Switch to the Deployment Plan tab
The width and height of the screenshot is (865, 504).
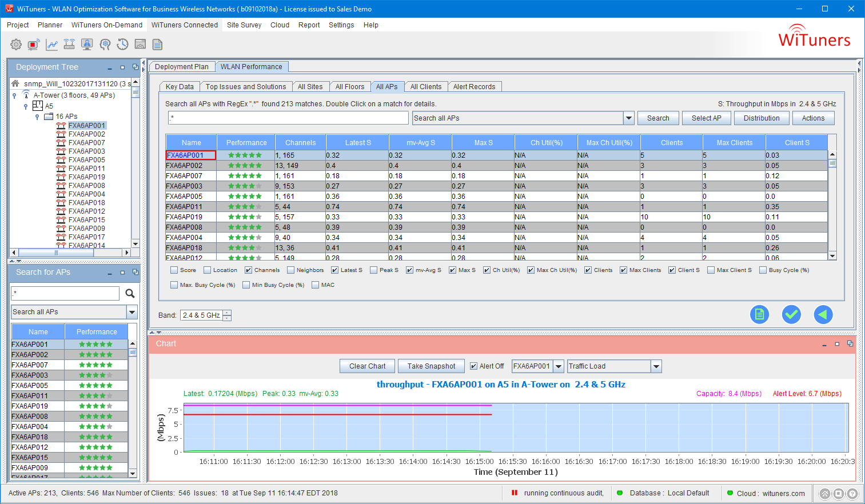click(182, 67)
